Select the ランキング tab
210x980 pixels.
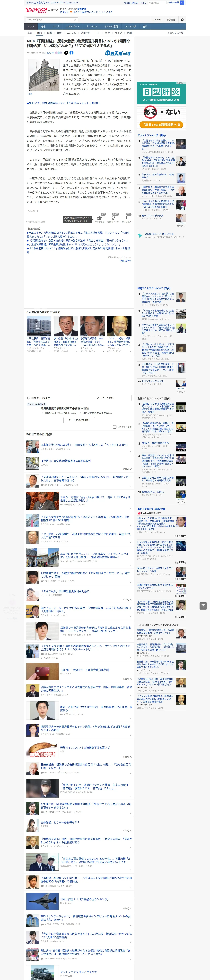click(130, 27)
